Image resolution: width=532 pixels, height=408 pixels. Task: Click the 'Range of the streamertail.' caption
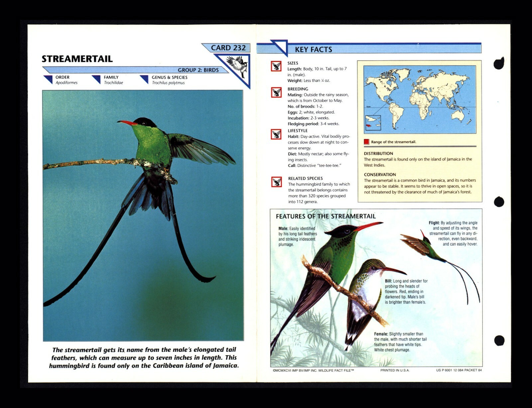(x=393, y=142)
